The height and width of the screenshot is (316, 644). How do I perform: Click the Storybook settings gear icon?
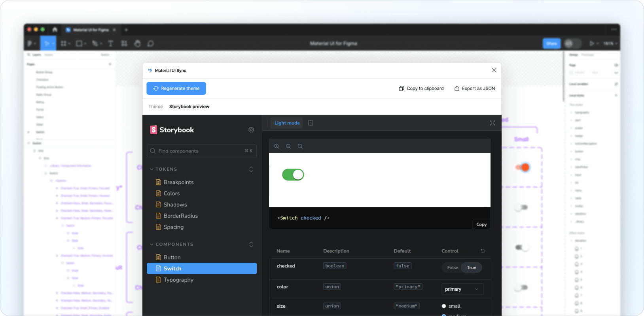click(251, 130)
